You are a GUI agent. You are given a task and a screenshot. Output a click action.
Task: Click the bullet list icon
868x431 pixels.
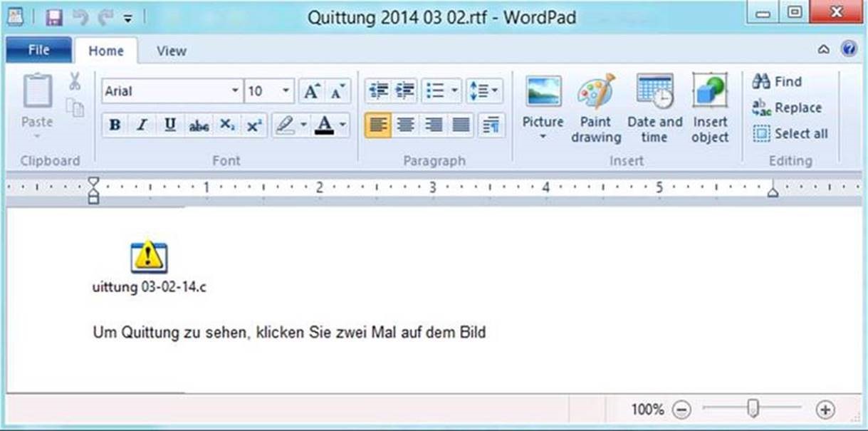tap(434, 90)
